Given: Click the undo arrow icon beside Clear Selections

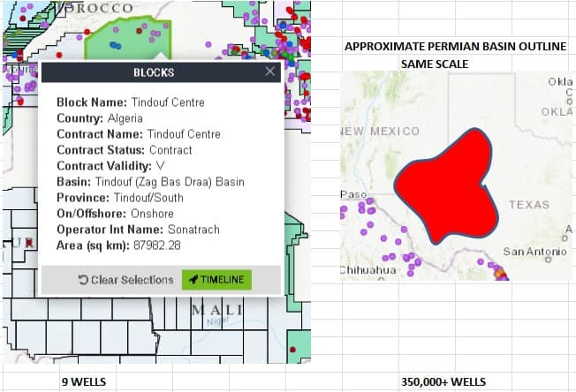Looking at the screenshot, I should 83,280.
